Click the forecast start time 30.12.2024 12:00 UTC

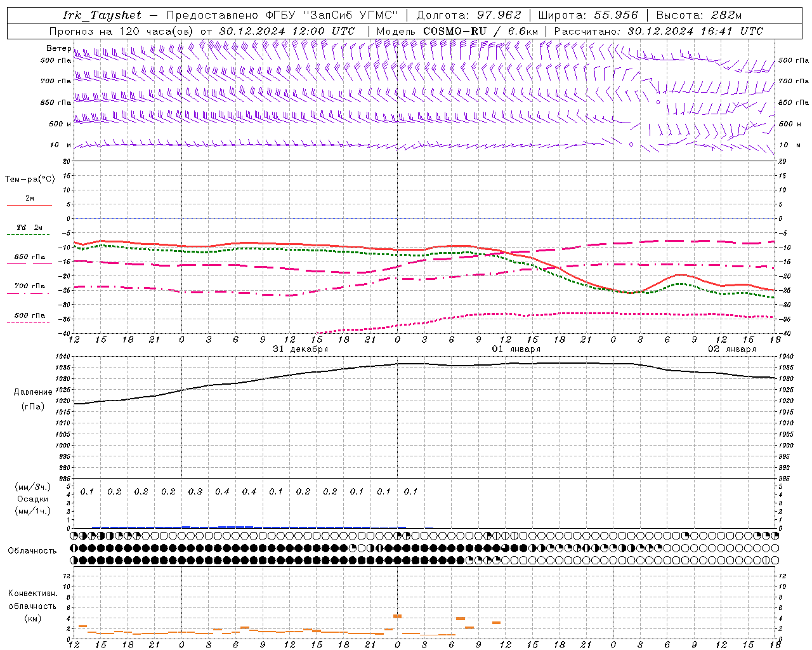tap(287, 31)
